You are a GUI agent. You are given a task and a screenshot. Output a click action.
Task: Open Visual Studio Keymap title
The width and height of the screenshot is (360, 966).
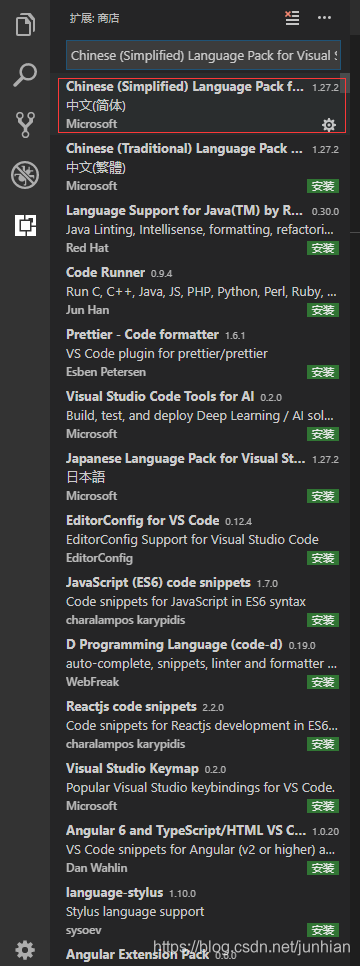coord(133,768)
